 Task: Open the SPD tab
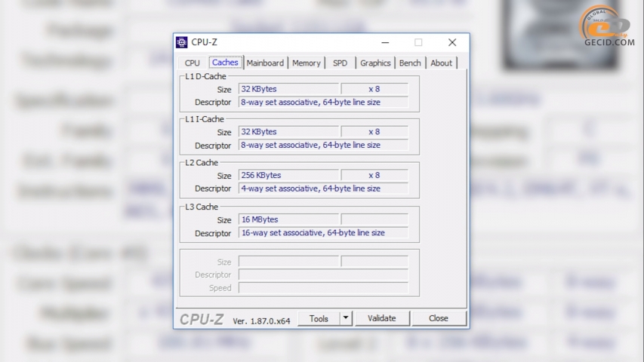coord(340,63)
